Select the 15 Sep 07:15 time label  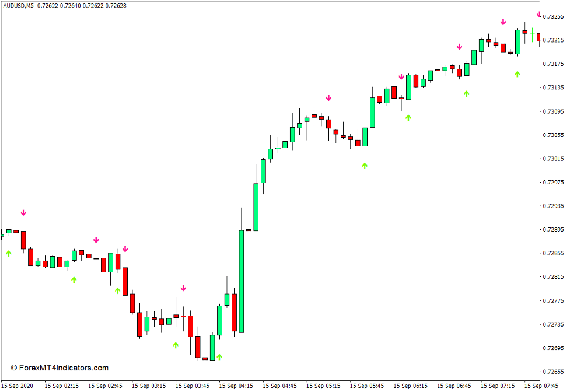(498, 386)
